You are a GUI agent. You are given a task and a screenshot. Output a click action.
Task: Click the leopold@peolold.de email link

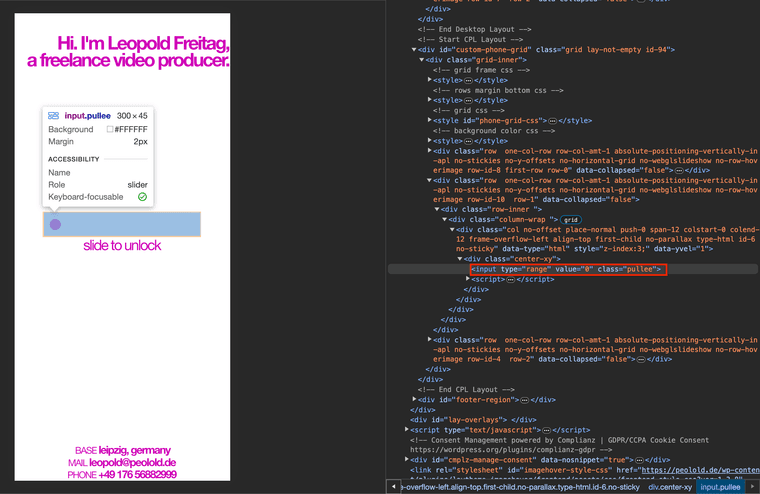click(132, 463)
